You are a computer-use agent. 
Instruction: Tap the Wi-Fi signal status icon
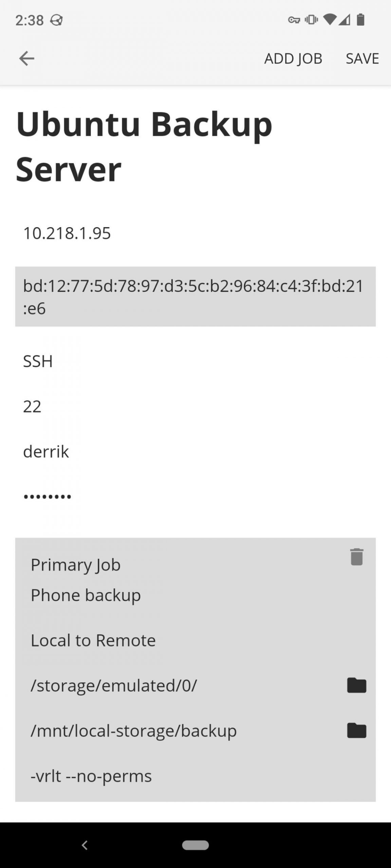329,20
